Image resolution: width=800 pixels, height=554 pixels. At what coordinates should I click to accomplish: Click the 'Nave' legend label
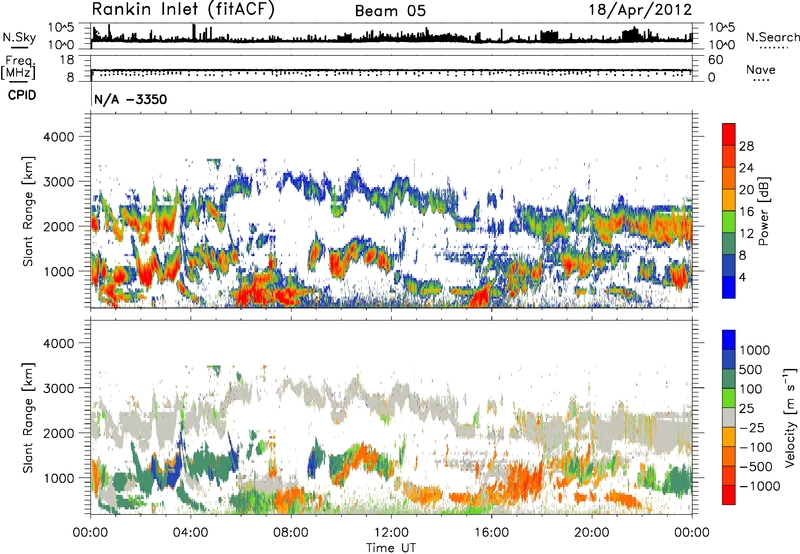click(x=761, y=69)
